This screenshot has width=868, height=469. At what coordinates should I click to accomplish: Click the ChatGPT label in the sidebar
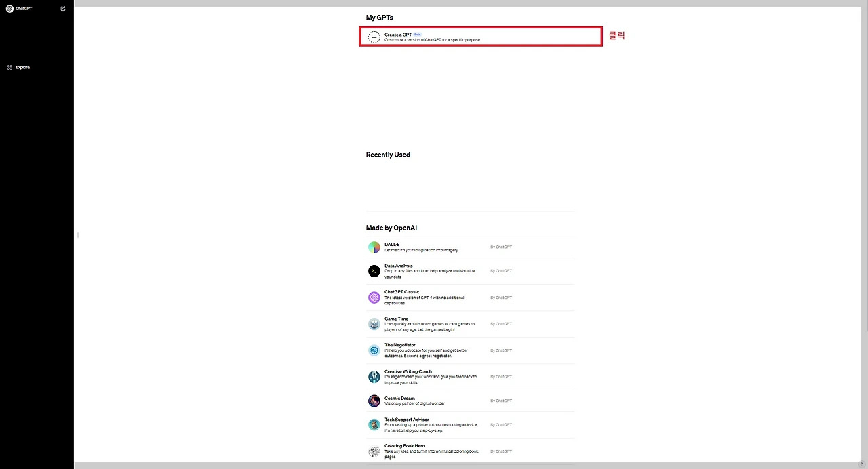click(x=24, y=9)
